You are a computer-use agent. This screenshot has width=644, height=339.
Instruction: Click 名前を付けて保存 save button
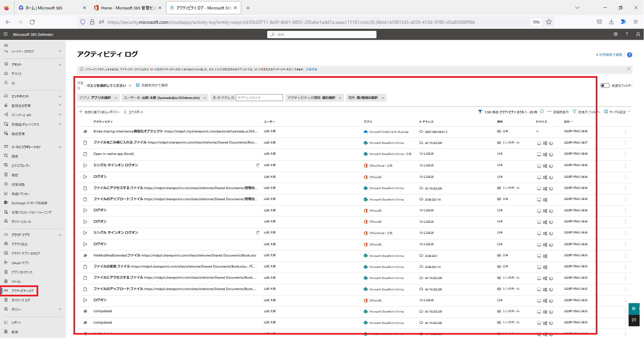[152, 85]
